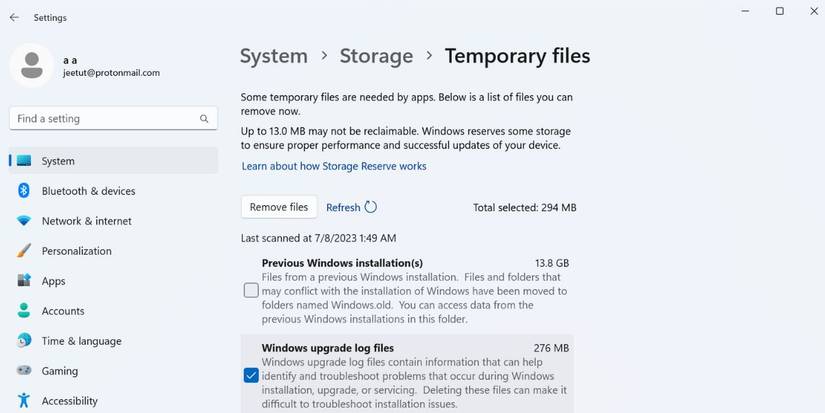Screen dimensions: 825x413
Task: Click the back arrow in title bar
Action: 14,17
